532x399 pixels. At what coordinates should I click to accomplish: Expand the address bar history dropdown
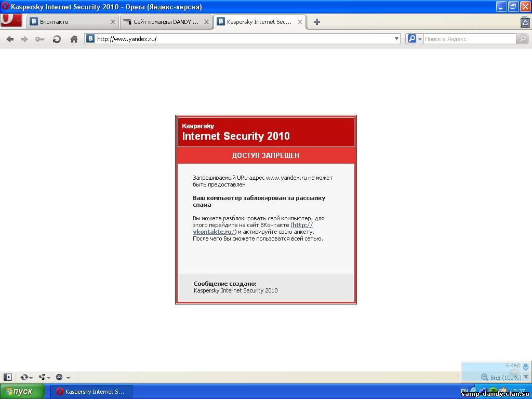[x=396, y=39]
